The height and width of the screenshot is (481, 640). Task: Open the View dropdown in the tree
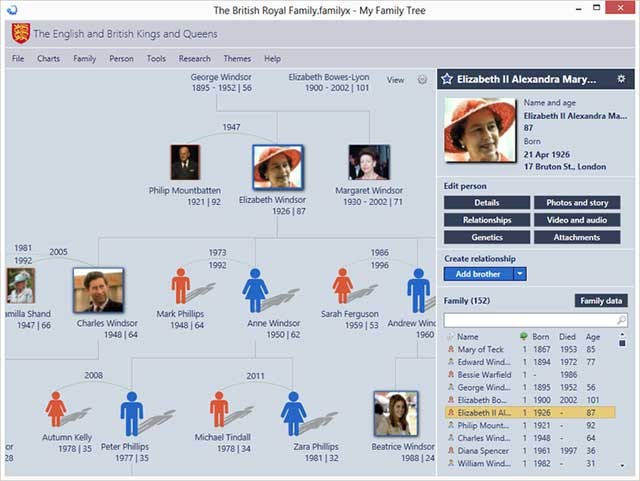coord(396,80)
